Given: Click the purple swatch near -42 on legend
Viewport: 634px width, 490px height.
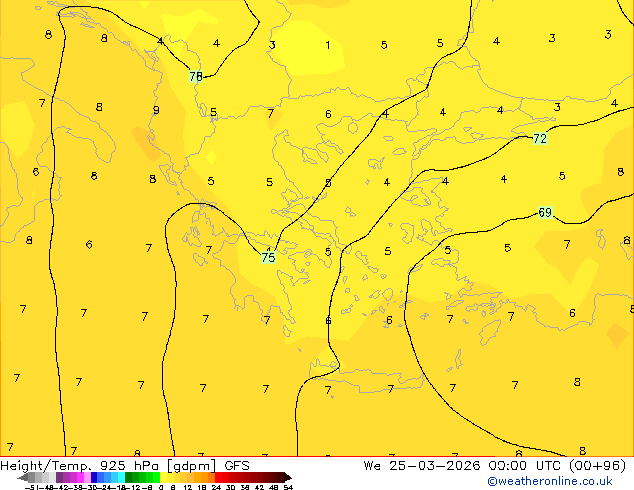Looking at the screenshot, I should [x=59, y=477].
